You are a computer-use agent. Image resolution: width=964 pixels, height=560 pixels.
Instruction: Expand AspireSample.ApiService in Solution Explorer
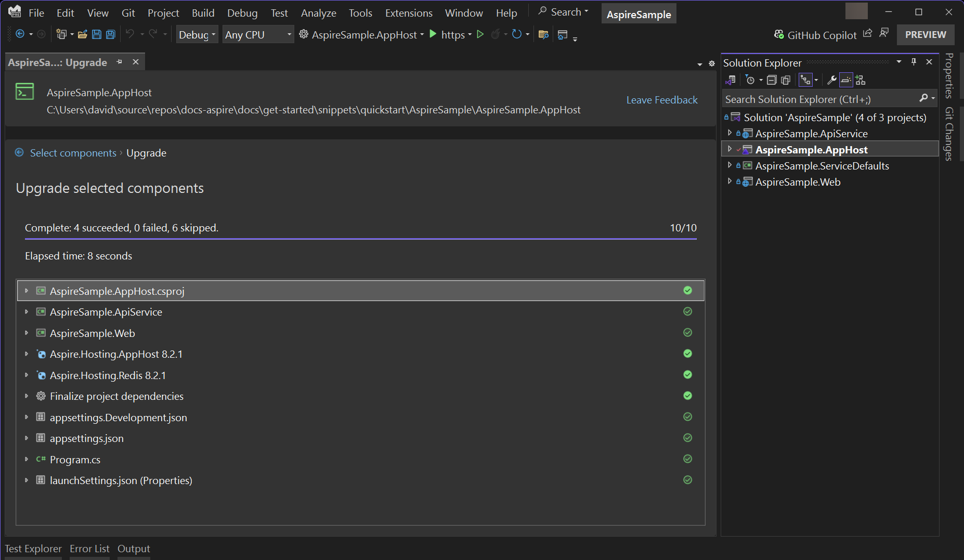click(x=729, y=133)
